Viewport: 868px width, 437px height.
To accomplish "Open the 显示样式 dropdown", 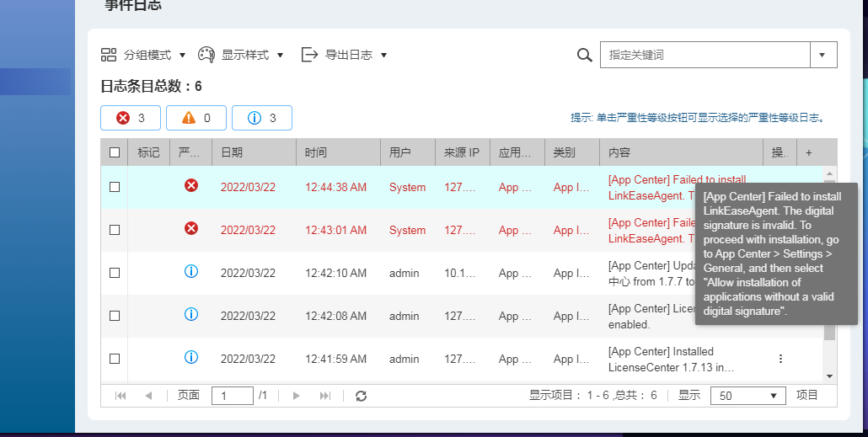I will pos(241,55).
